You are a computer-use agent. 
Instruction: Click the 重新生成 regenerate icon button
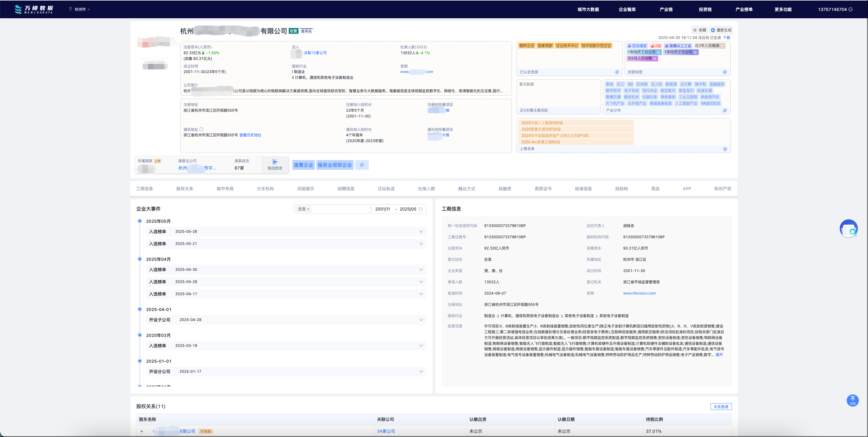[713, 30]
